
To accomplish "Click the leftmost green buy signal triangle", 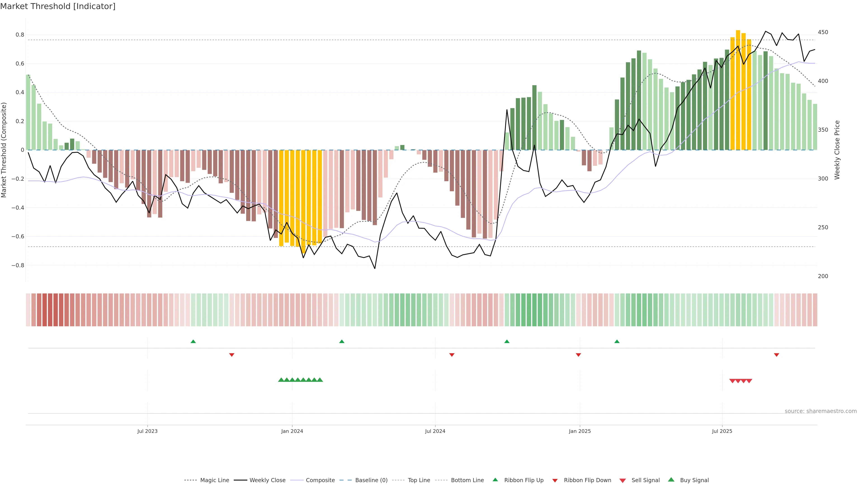I will pyautogui.click(x=281, y=380).
